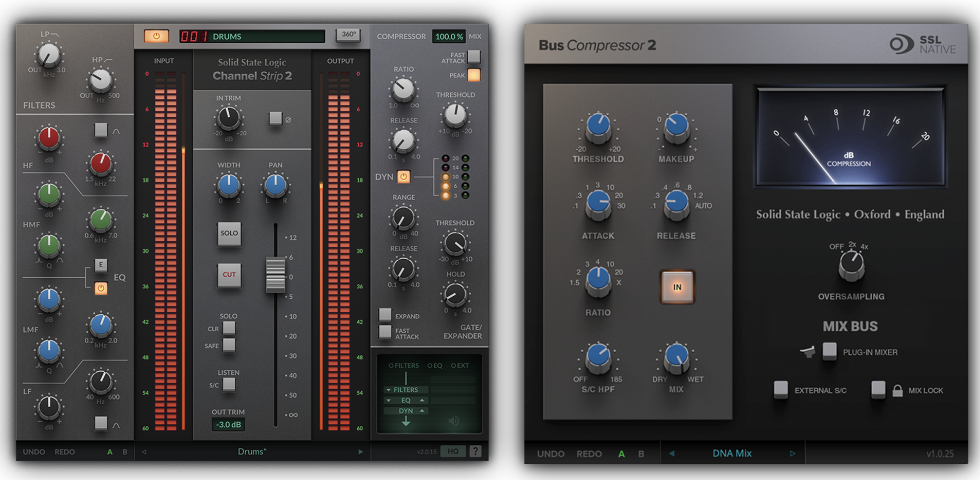Click REDO in Channel Strip 2
Viewport: 980px width, 480px height.
coord(65,452)
